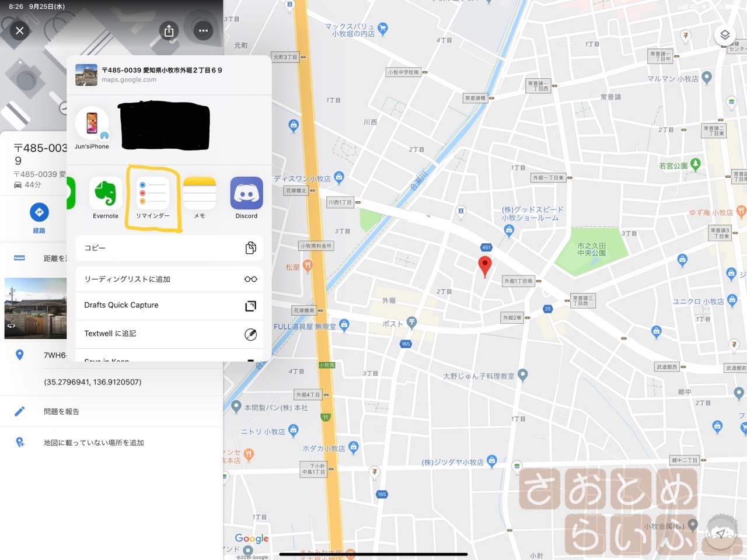Tap マックスバリュ 小牧堀の内店 cart marker
This screenshot has height=560, width=747.
[383, 28]
